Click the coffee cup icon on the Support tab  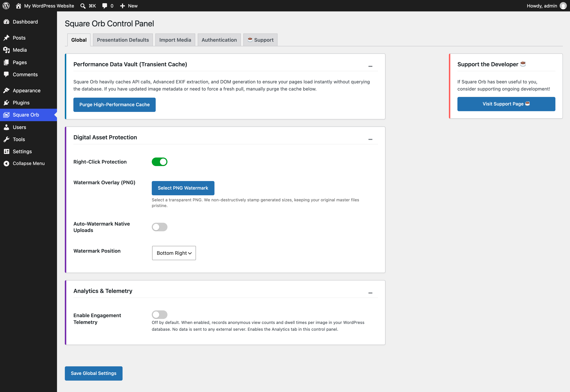(250, 39)
